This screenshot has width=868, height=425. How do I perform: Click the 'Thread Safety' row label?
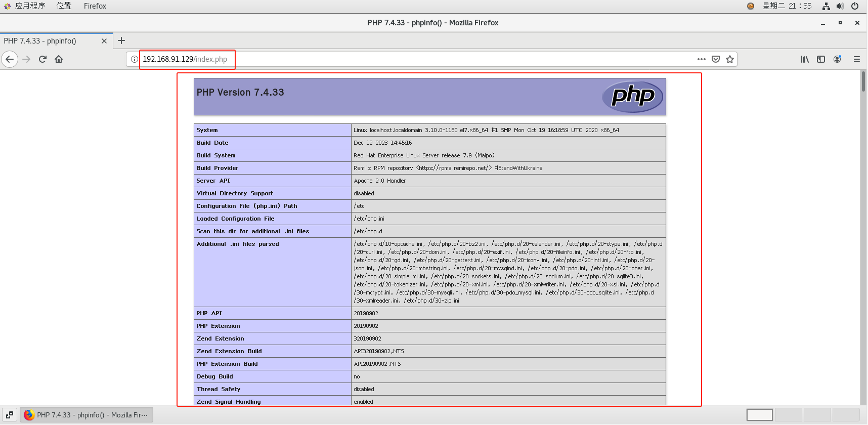pos(219,389)
